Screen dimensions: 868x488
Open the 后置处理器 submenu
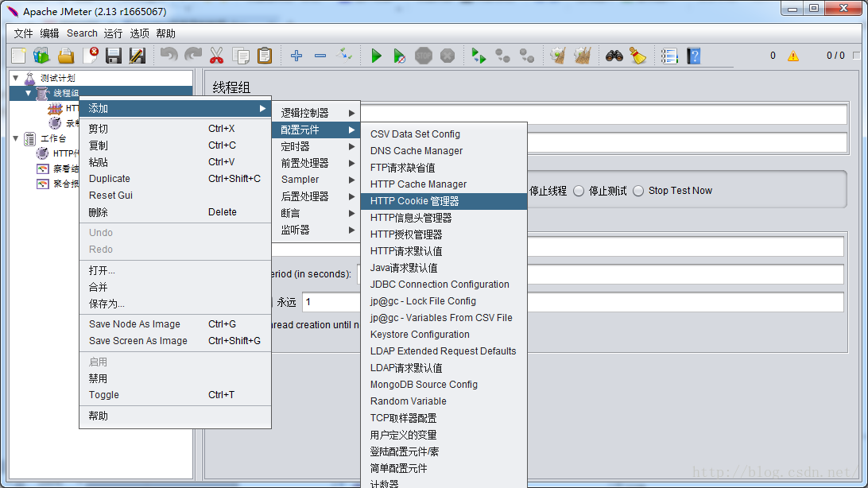click(x=316, y=196)
